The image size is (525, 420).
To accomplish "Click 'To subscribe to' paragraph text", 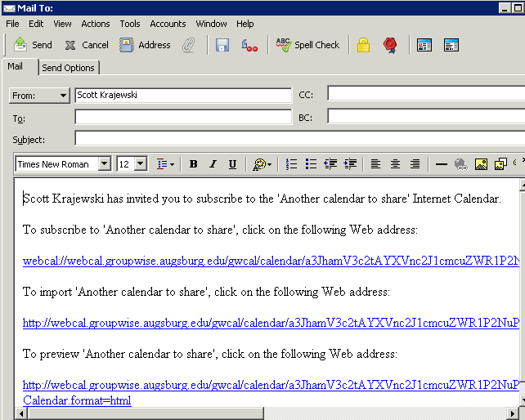I will (220, 230).
